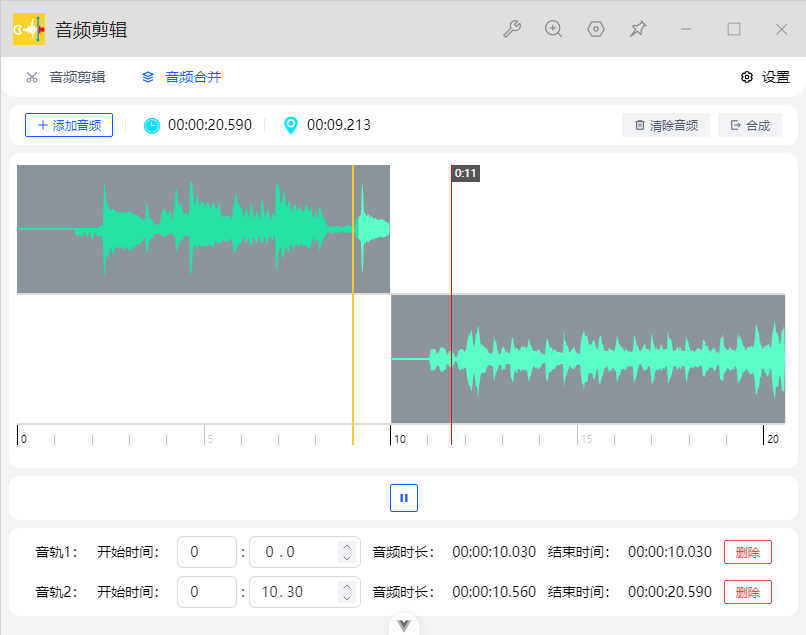Click track 1 waveform in upper lane
Viewport: 806px width, 635px height.
204,229
